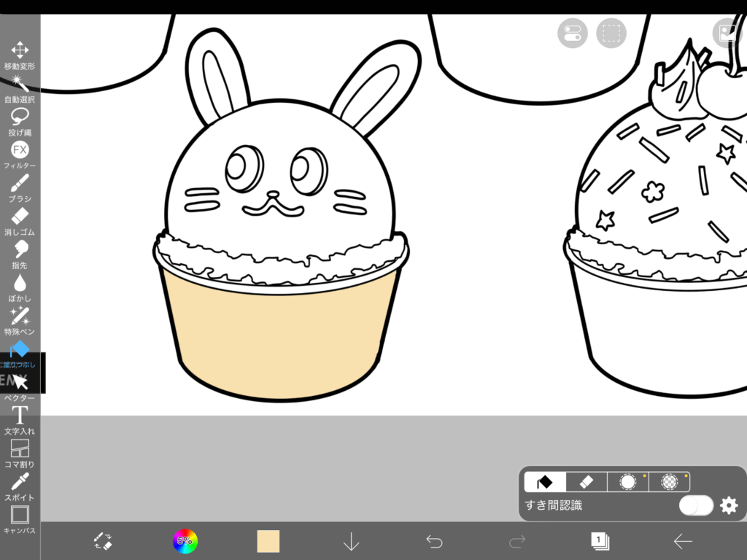Undo the last action
Image resolution: width=747 pixels, height=560 pixels.
(x=434, y=541)
